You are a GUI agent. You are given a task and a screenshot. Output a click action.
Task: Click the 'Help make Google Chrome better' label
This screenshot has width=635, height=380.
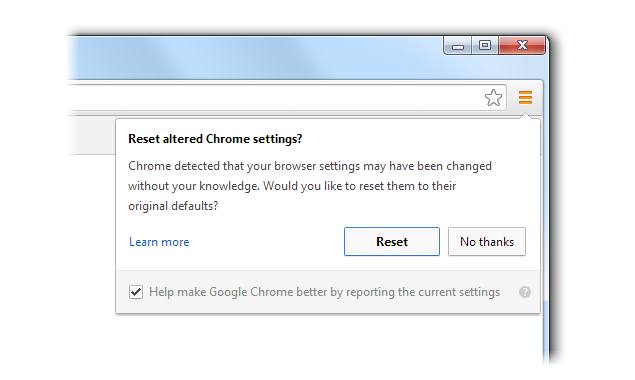click(x=324, y=292)
